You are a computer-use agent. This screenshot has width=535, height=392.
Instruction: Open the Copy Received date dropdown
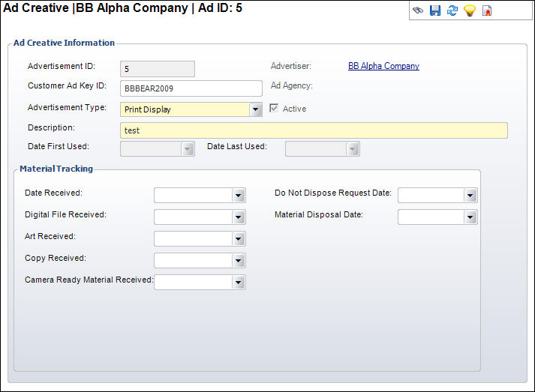[x=239, y=261]
